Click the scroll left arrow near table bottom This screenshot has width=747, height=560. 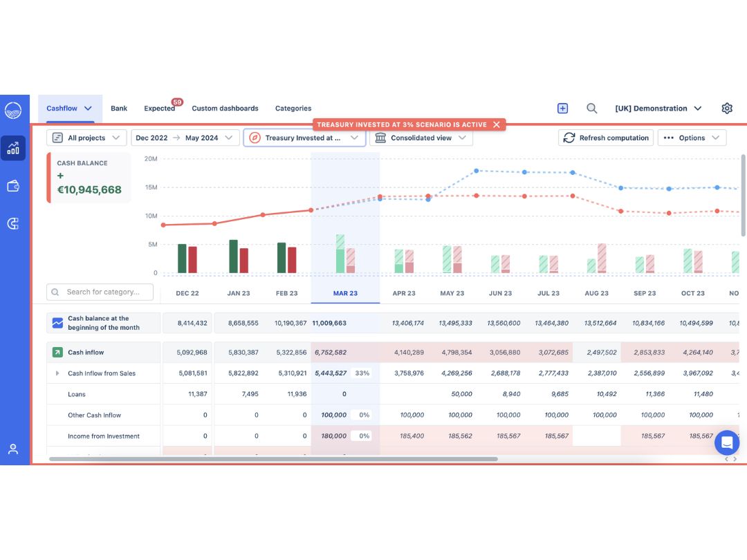tap(726, 459)
